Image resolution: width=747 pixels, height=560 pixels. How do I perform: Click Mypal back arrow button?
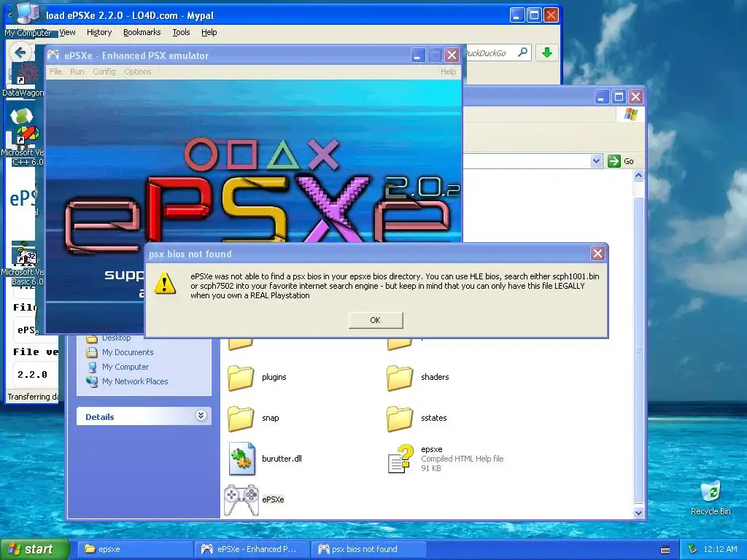point(20,52)
